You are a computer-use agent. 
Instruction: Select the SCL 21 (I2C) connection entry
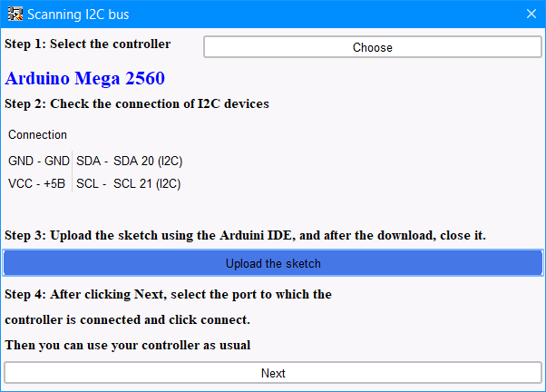pyautogui.click(x=147, y=183)
